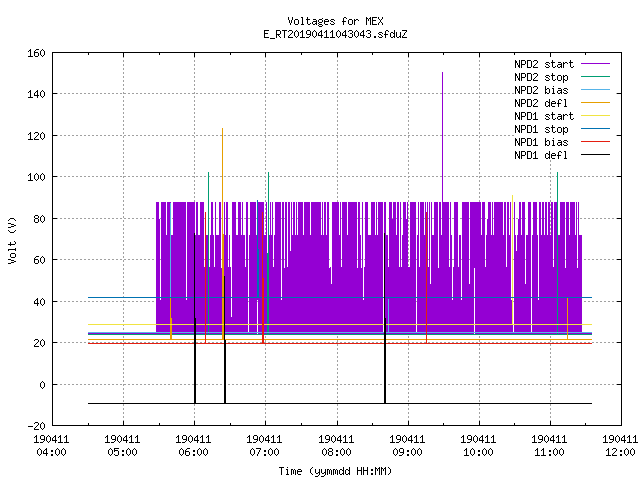This screenshot has width=640, height=480.
Task: Click the 07:00 x-axis time label
Action: (x=264, y=452)
